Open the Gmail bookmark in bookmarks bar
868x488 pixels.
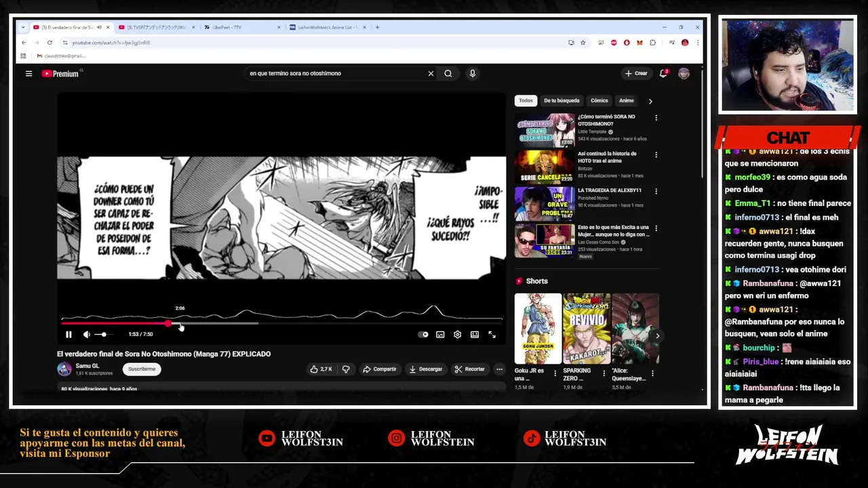61,56
